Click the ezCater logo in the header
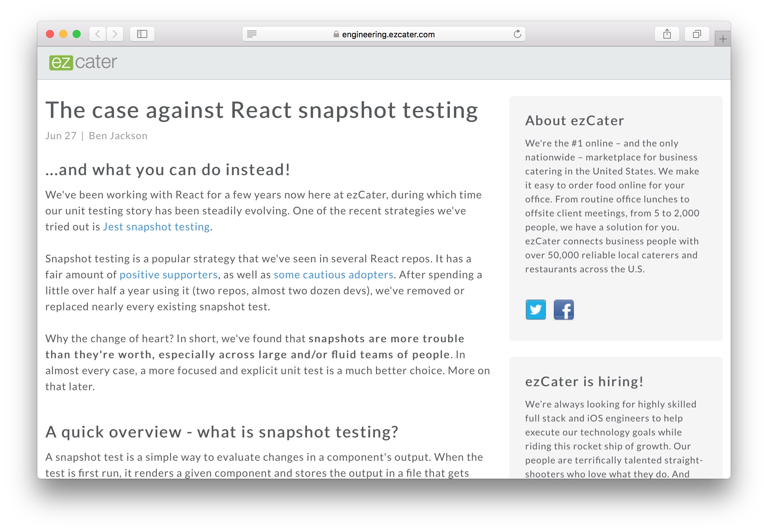This screenshot has width=768, height=532. tap(83, 62)
